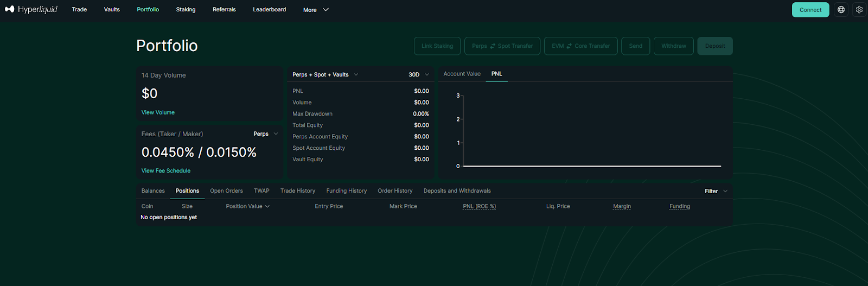
Task: Open the Funding History tab
Action: point(347,190)
